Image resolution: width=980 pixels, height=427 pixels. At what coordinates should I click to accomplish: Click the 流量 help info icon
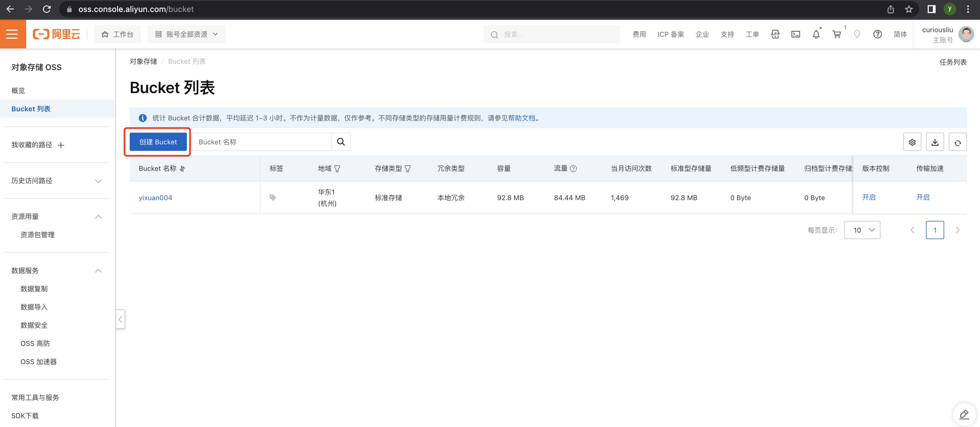point(573,168)
